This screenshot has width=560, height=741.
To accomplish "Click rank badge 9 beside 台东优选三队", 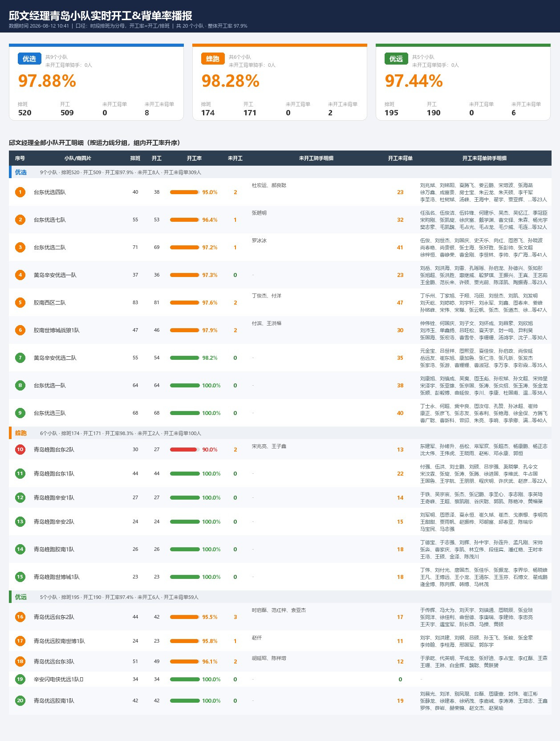I will (20, 413).
